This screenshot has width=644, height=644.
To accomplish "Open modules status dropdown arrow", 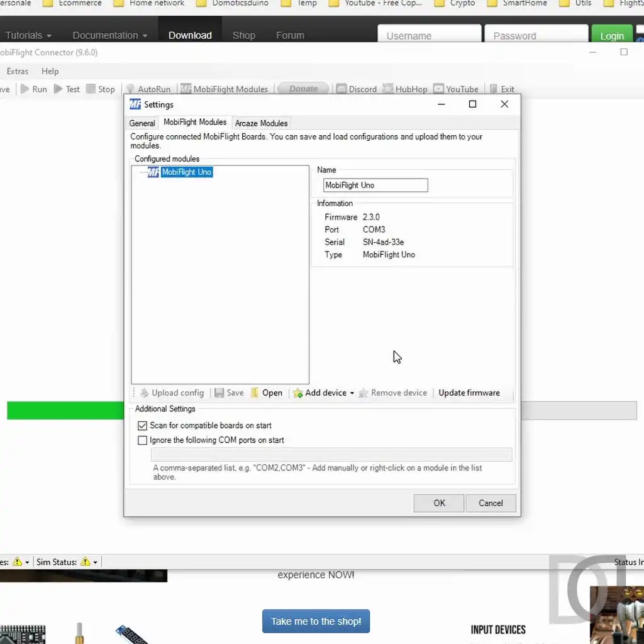I will click(x=27, y=562).
